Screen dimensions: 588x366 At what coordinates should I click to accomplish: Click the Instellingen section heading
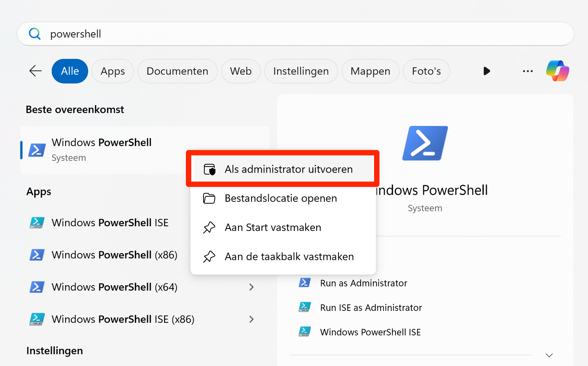coord(54,351)
